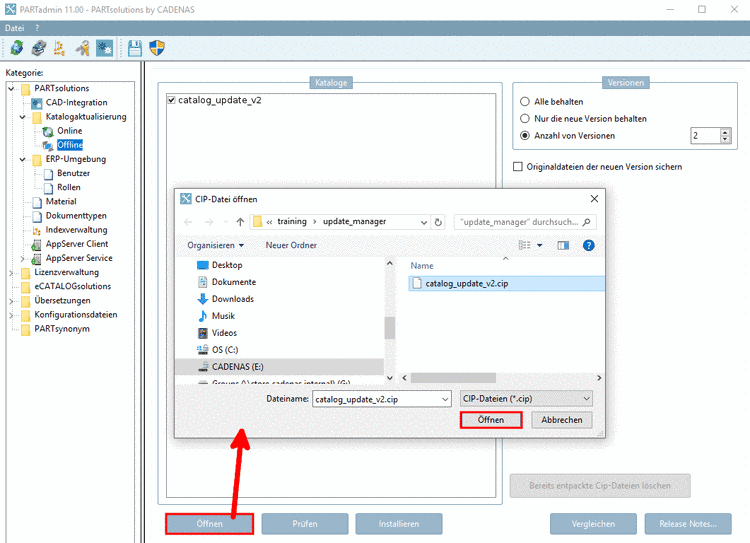Click Abbrechen to cancel the dialog

(562, 420)
